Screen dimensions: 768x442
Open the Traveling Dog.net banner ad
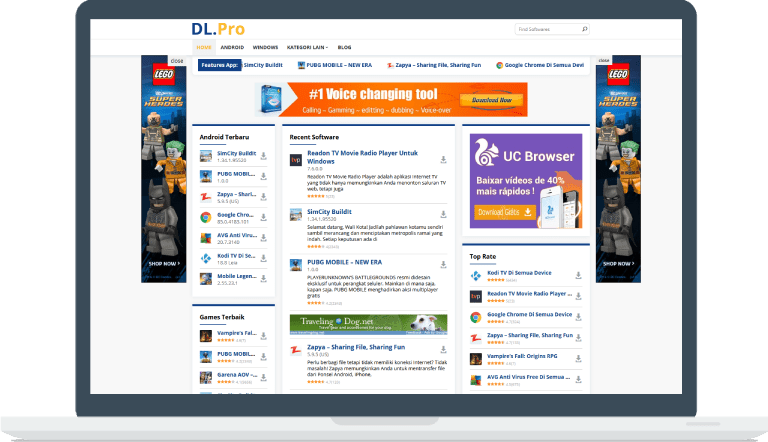coord(368,324)
